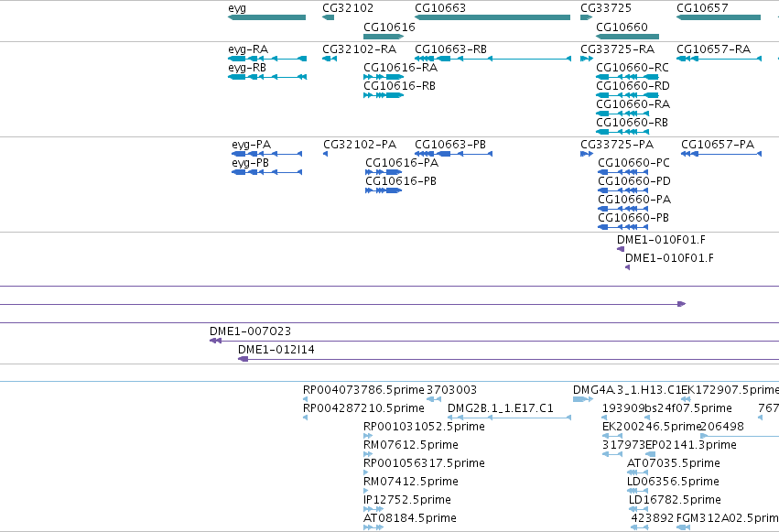The image size is (779, 532).
Task: Select the CG10663 gene bar
Action: click(492, 17)
